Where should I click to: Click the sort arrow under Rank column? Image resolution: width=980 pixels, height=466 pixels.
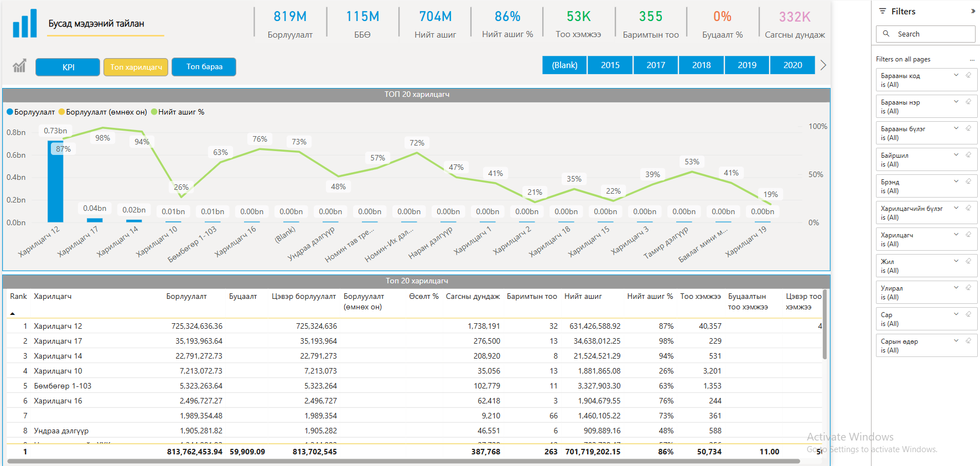(13, 314)
